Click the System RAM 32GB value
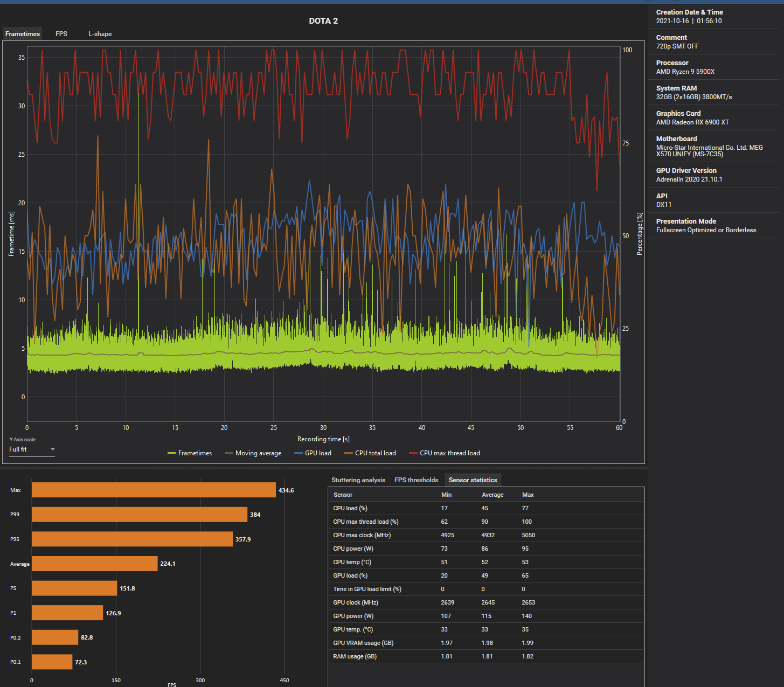 694,97
